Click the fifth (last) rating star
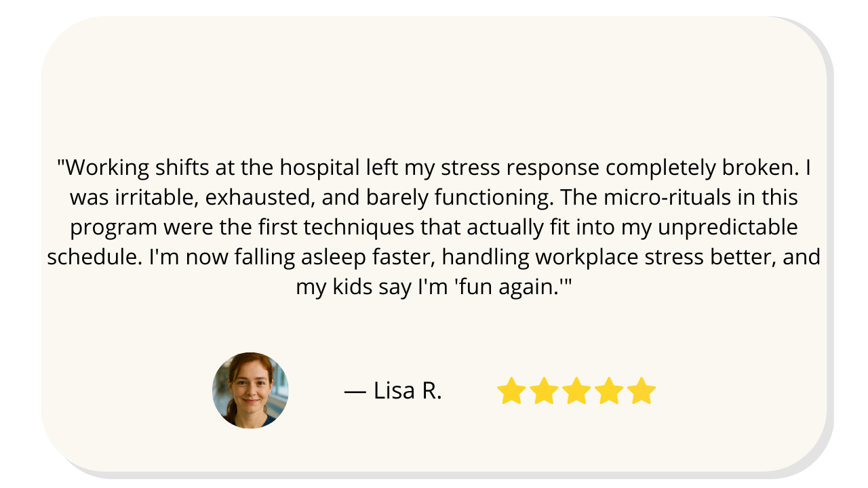868x488 pixels. pos(642,392)
